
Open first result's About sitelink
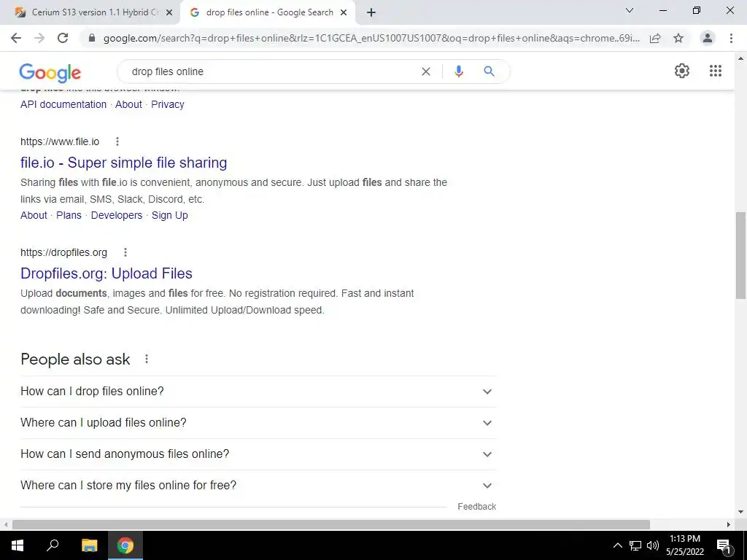point(128,104)
